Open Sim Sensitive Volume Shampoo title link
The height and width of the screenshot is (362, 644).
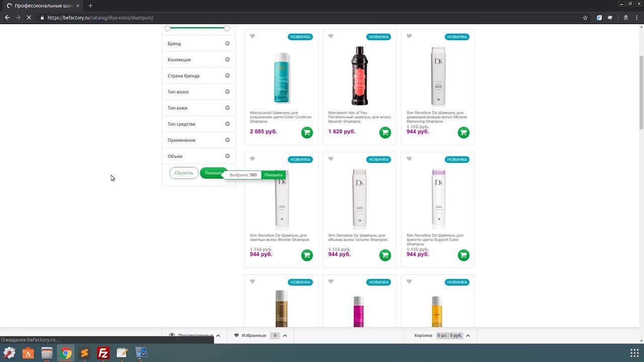coord(358,238)
